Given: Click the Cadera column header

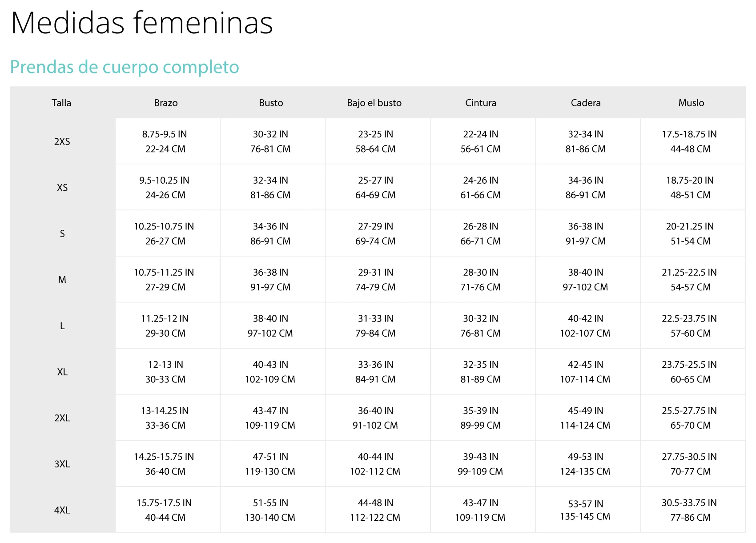Looking at the screenshot, I should click(586, 103).
